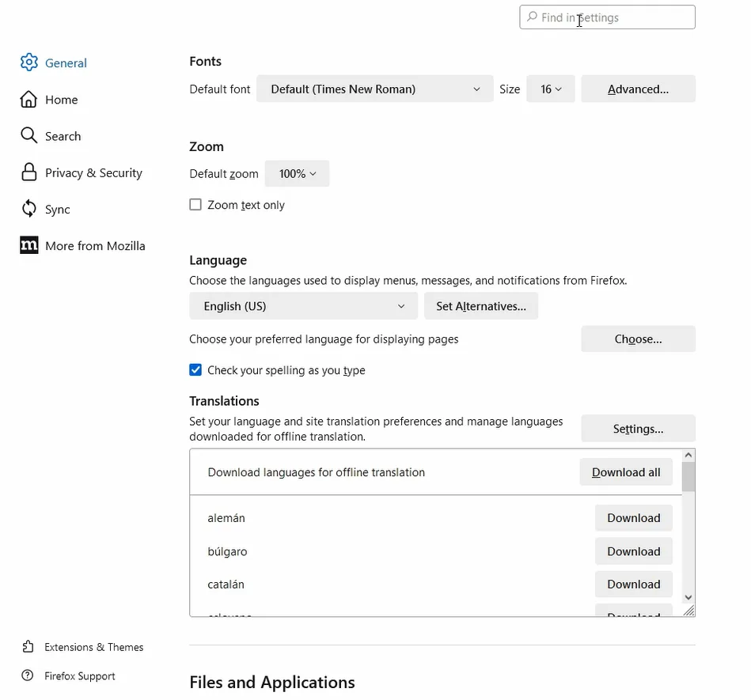Click the Download all button
Viewport: 751px width, 700px height.
point(626,472)
